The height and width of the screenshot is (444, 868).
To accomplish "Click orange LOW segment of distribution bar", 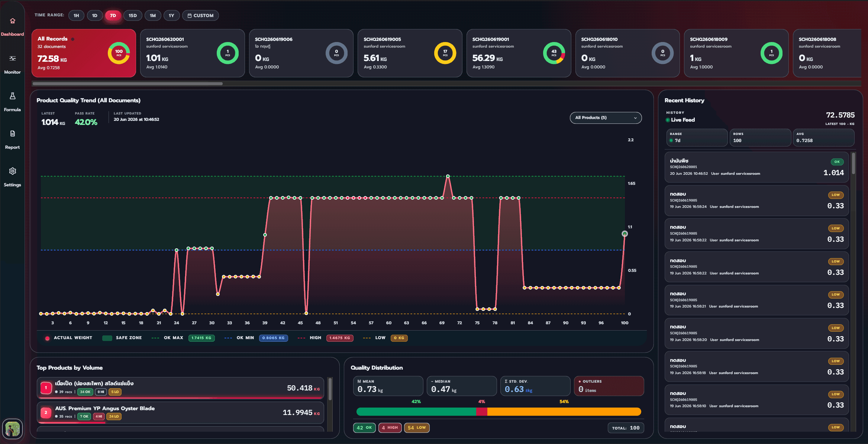I will pyautogui.click(x=564, y=412).
